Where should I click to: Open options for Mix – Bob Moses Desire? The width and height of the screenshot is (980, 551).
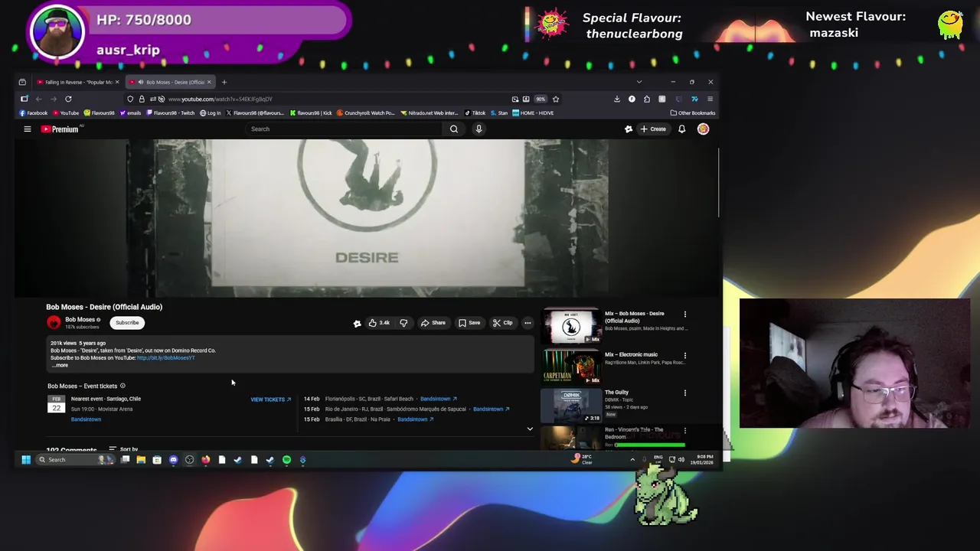685,315
